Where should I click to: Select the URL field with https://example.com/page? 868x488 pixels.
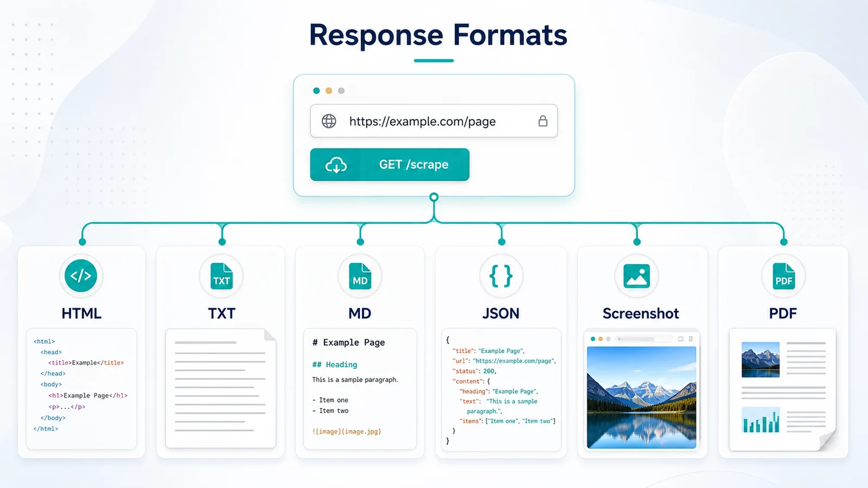[433, 121]
